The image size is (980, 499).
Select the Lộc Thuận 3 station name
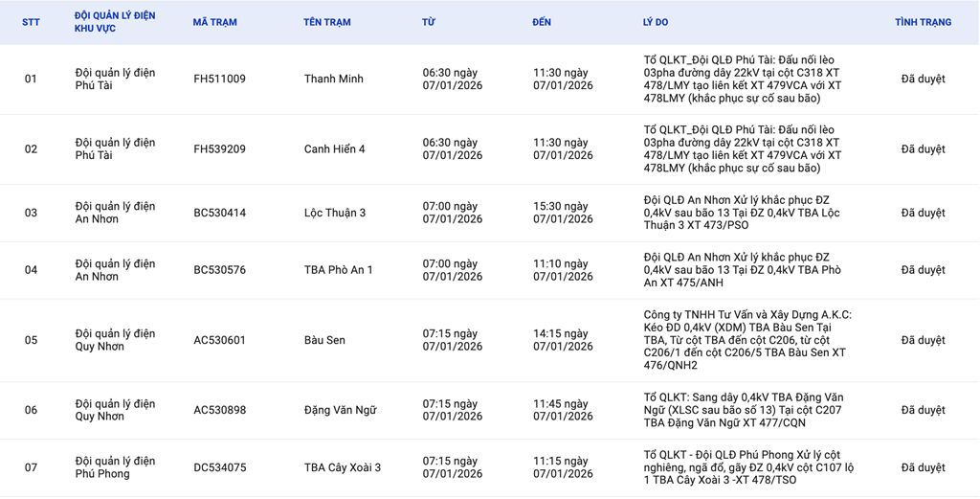click(x=334, y=213)
